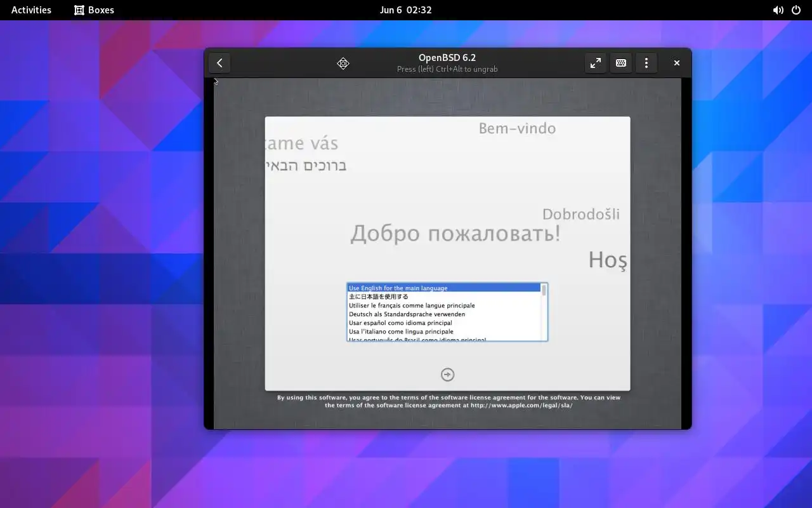Open the Activities overview
Image resolution: width=812 pixels, height=508 pixels.
coord(31,10)
